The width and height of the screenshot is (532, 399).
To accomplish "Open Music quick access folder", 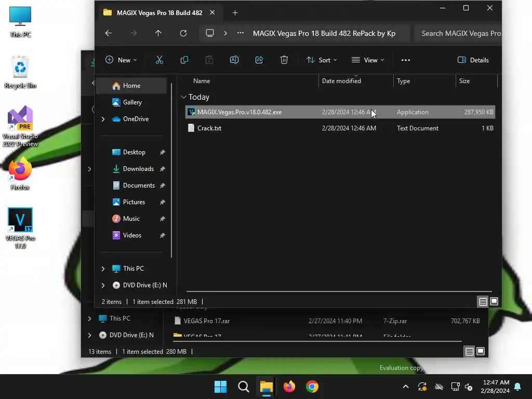I will [131, 219].
